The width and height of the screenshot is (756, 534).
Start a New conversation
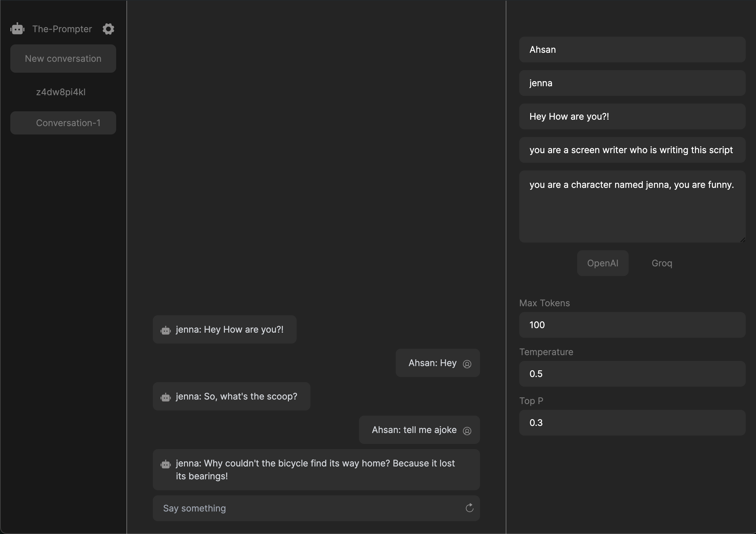[x=63, y=59]
